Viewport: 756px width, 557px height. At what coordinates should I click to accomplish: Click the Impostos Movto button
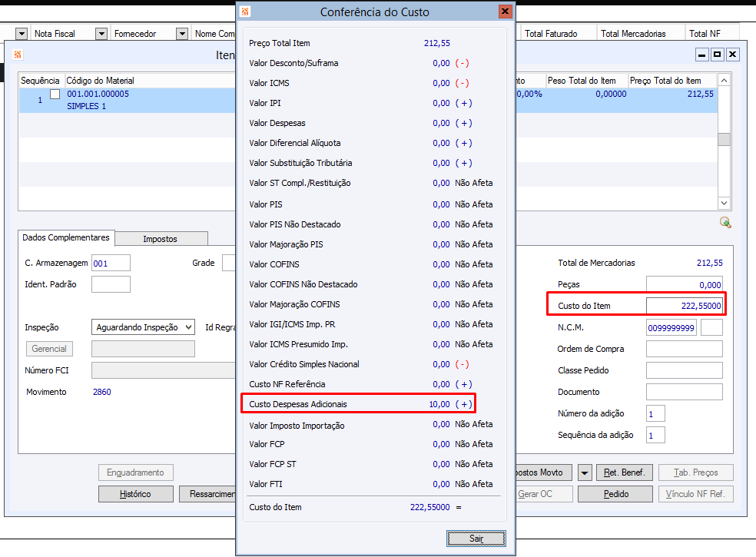click(544, 472)
